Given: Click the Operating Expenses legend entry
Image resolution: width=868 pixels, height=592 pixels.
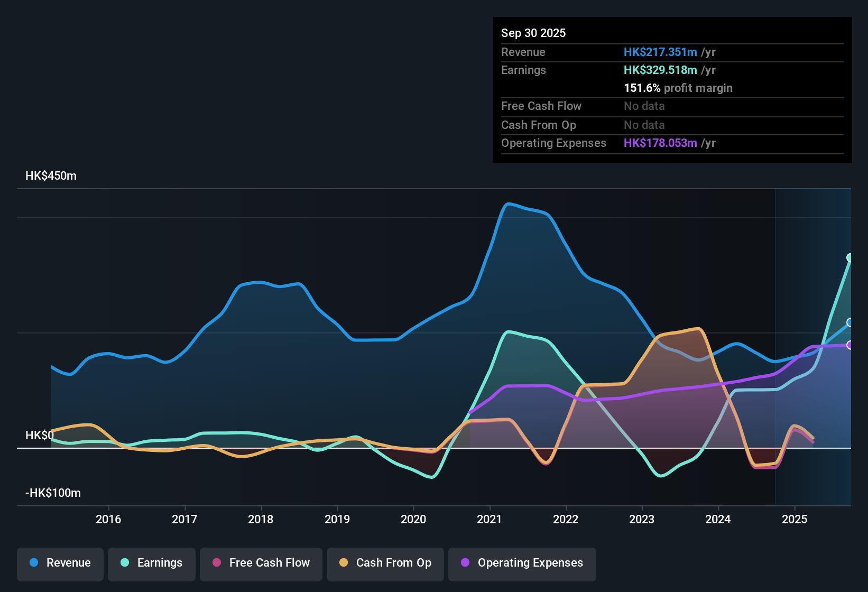Looking at the screenshot, I should [x=522, y=563].
